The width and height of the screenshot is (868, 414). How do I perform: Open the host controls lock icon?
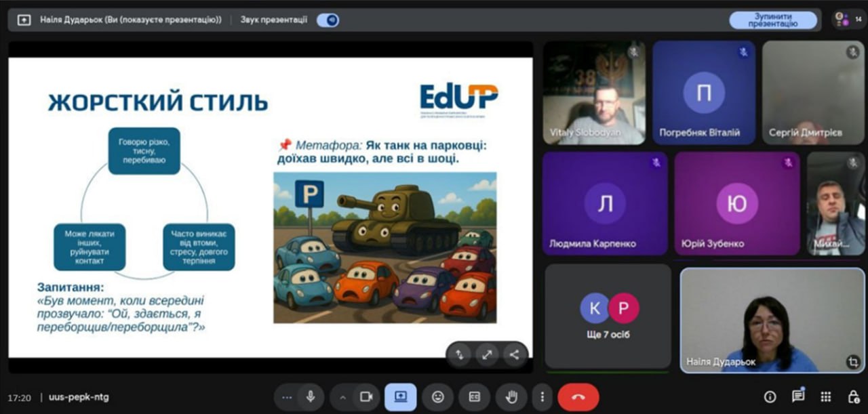pos(853,397)
